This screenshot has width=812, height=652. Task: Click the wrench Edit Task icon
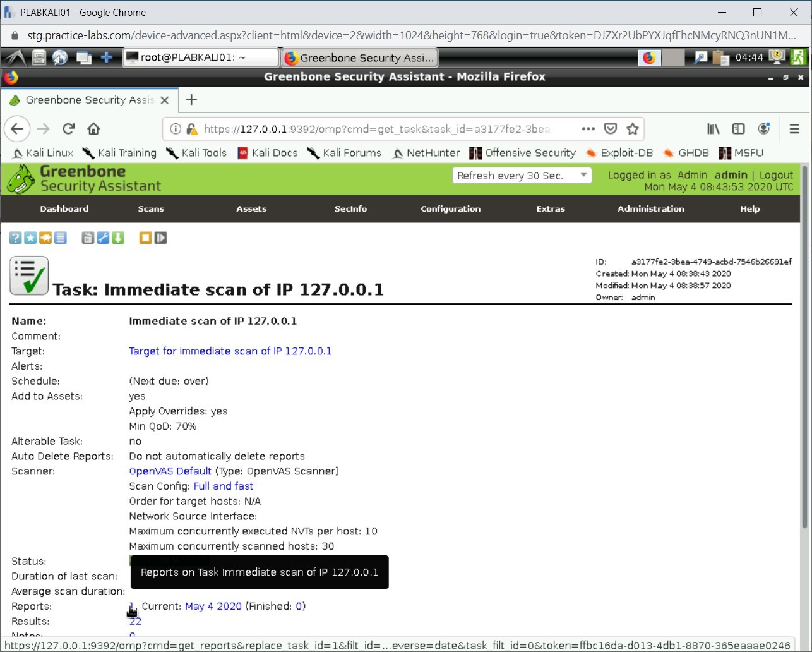pyautogui.click(x=103, y=238)
